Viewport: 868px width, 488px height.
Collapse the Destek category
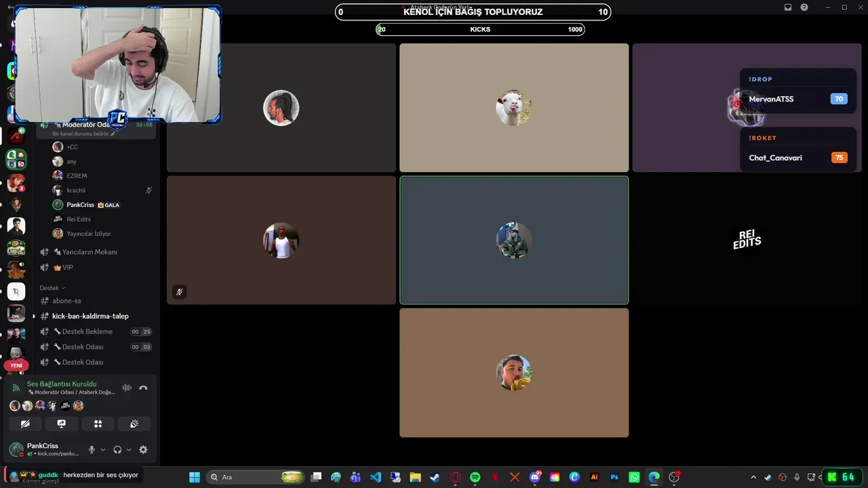coord(52,288)
